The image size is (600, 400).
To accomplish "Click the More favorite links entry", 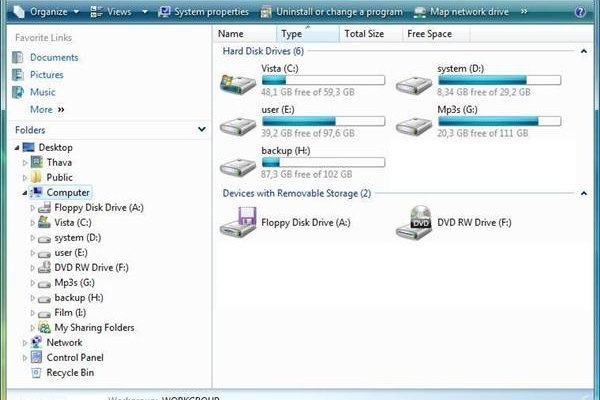I will point(47,109).
